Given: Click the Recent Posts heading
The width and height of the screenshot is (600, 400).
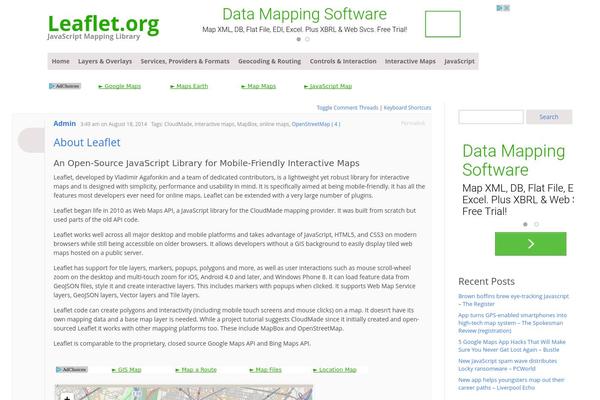Looking at the screenshot, I should tap(486, 281).
